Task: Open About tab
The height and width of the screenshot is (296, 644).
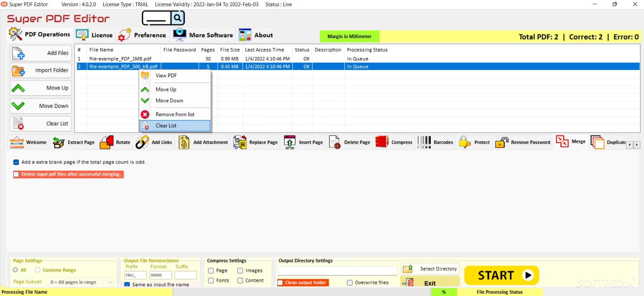Action: pyautogui.click(x=256, y=35)
